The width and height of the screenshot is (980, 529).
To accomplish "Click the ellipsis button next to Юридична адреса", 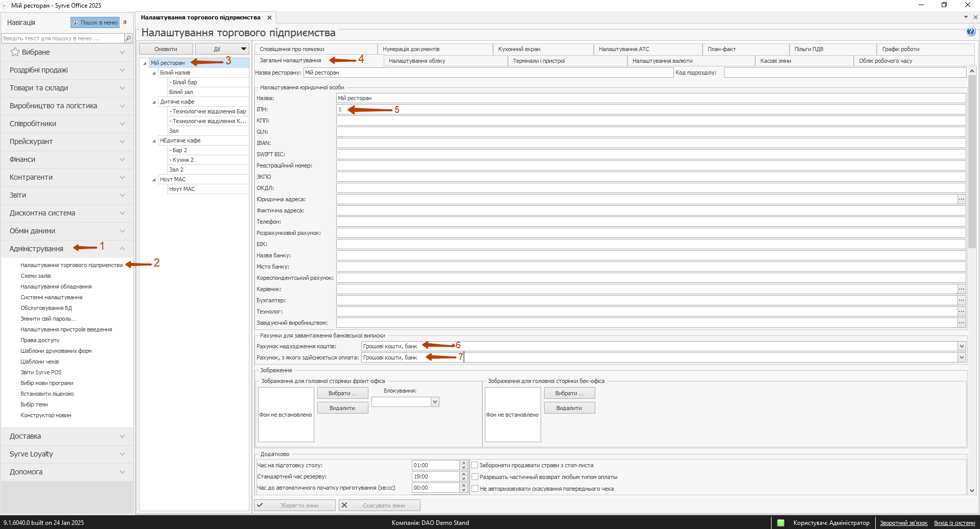I will tap(962, 199).
